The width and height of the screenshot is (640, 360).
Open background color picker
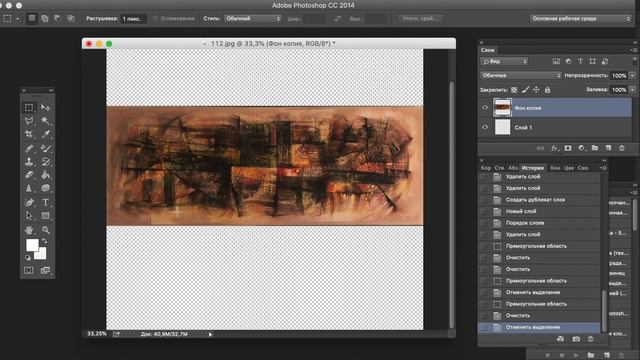(42, 255)
